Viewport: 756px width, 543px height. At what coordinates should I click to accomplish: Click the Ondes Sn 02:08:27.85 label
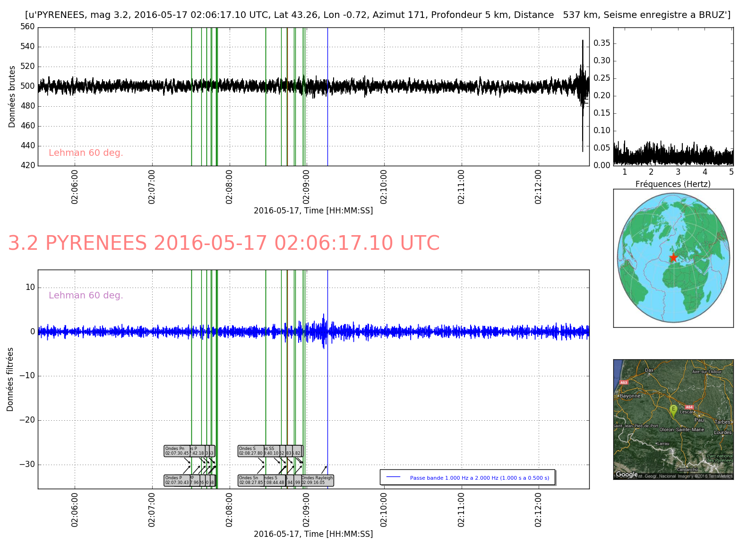coord(251,480)
